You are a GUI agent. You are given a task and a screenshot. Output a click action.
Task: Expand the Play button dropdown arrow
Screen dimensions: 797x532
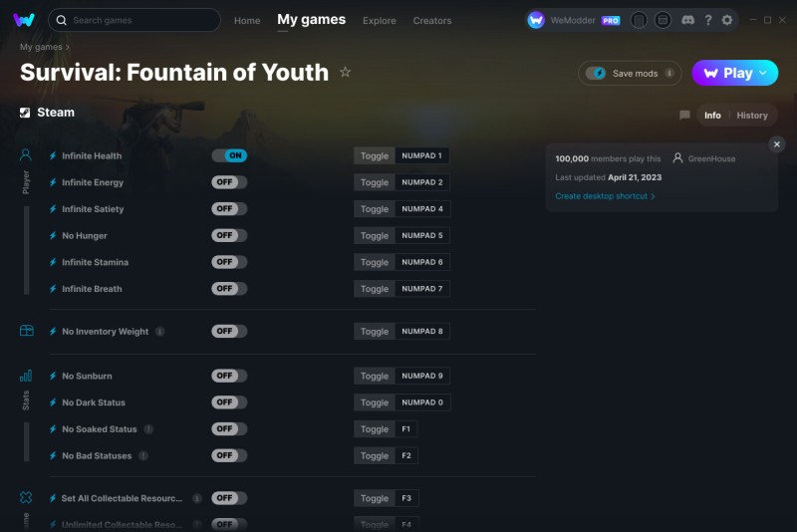(764, 73)
